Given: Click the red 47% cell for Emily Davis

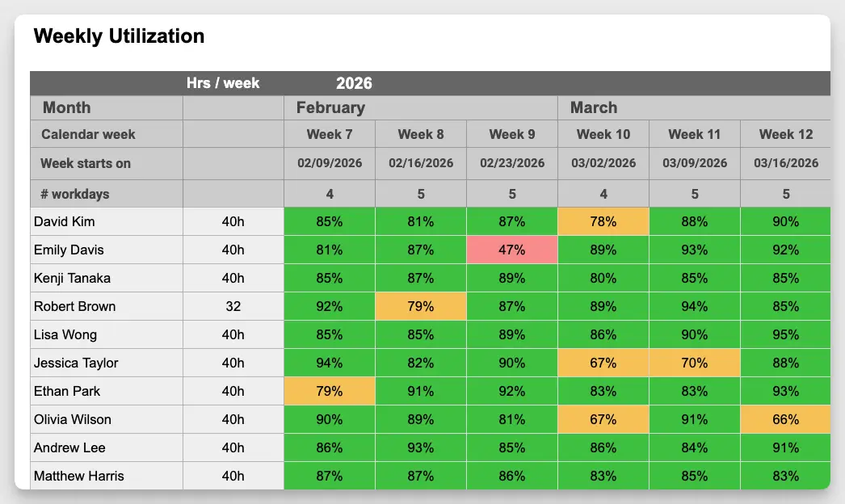Looking at the screenshot, I should 511,250.
